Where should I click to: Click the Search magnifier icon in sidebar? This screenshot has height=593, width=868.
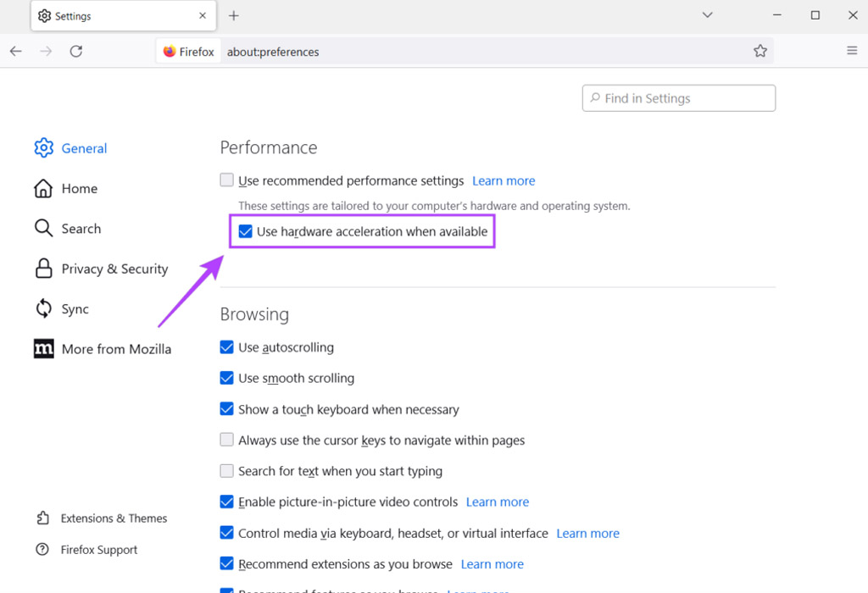click(x=43, y=228)
